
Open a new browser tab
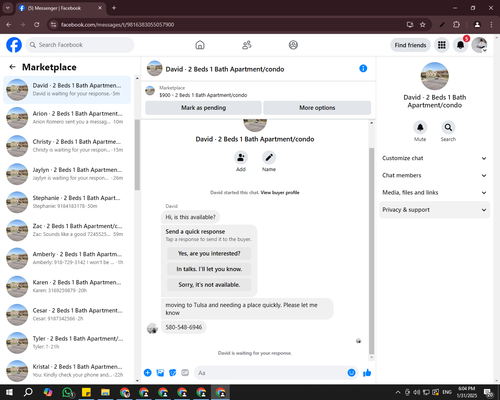[x=114, y=8]
